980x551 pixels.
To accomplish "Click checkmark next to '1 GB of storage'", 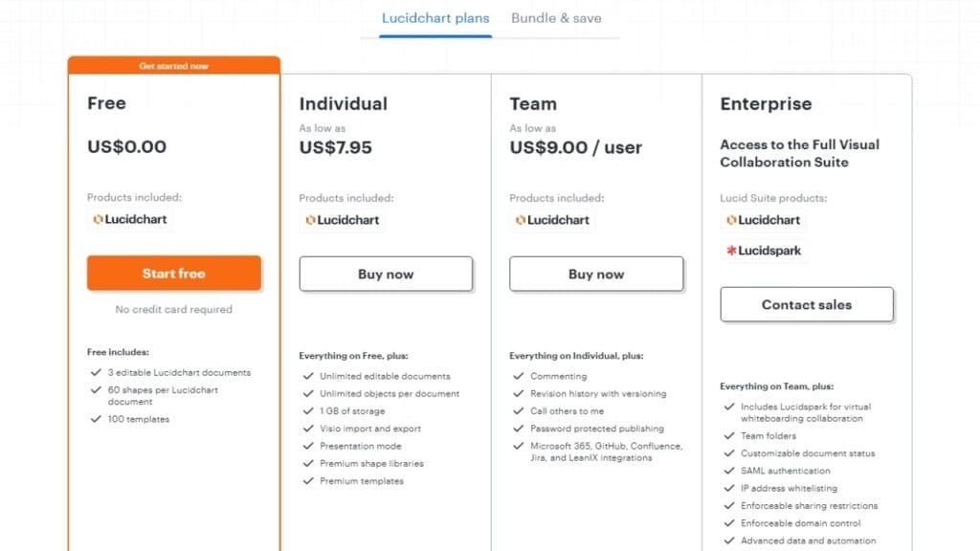I will tap(308, 411).
